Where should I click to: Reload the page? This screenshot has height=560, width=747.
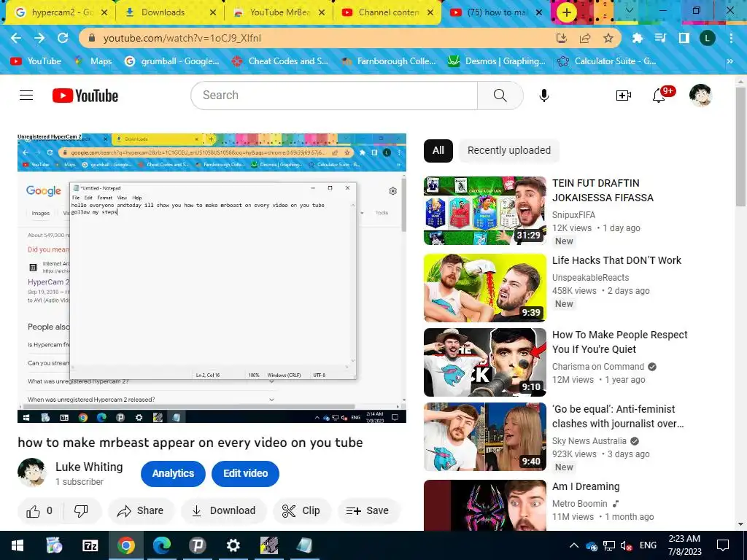pyautogui.click(x=63, y=38)
